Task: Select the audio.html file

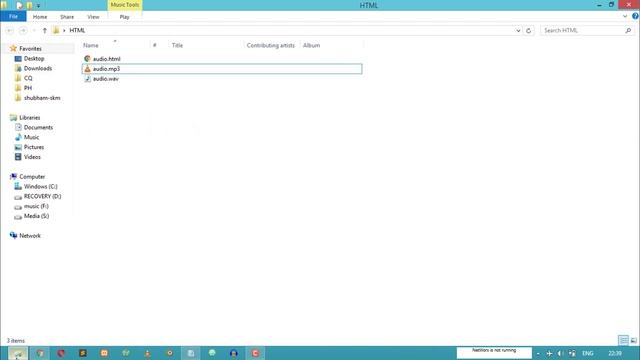Action: coord(106,59)
